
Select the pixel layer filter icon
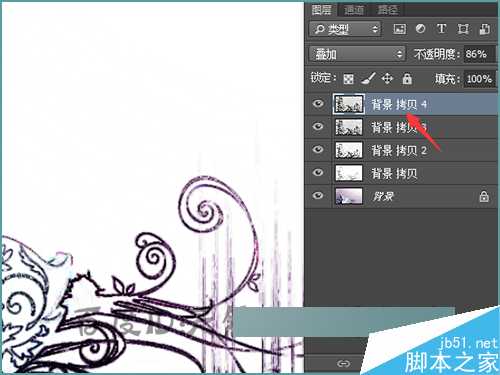pos(399,29)
